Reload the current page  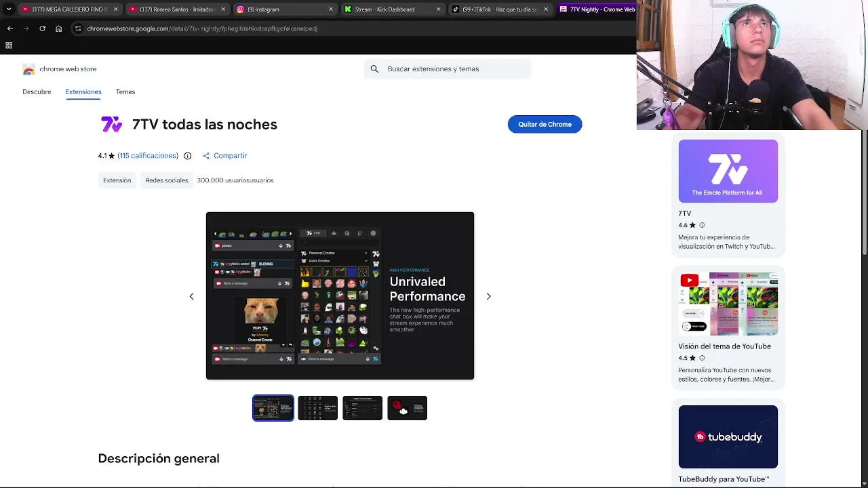(42, 28)
